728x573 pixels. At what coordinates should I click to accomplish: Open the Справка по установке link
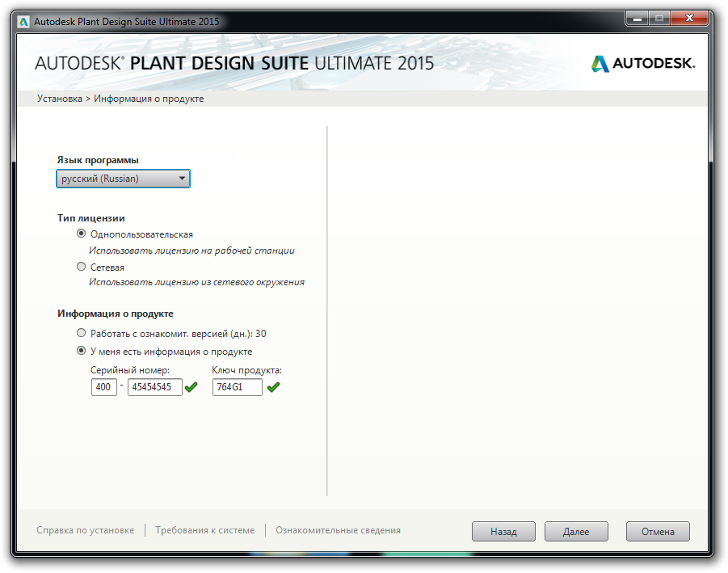[x=86, y=530]
